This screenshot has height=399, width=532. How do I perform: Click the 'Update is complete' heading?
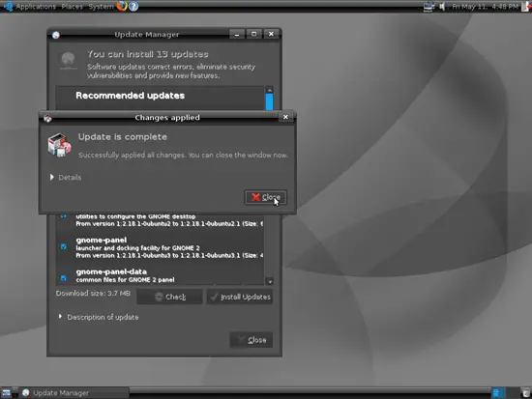pos(123,137)
